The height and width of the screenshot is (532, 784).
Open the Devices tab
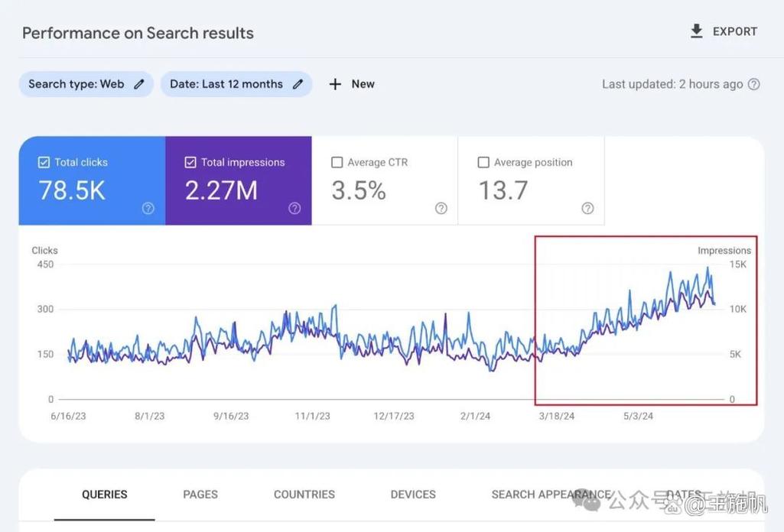(x=413, y=495)
